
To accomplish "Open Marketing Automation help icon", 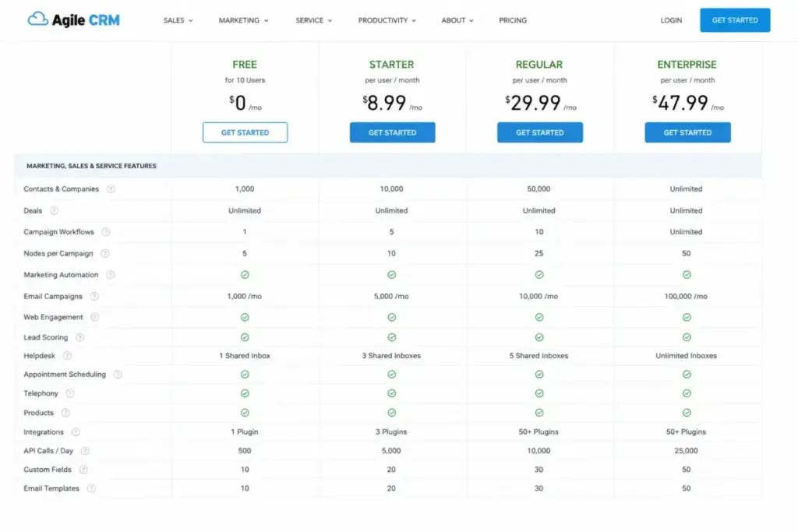I will 110,275.
